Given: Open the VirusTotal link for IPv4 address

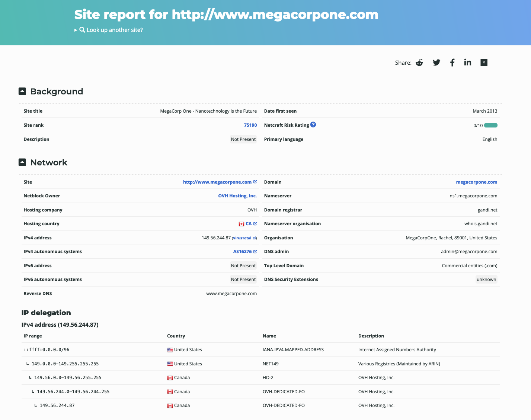Looking at the screenshot, I should point(242,238).
